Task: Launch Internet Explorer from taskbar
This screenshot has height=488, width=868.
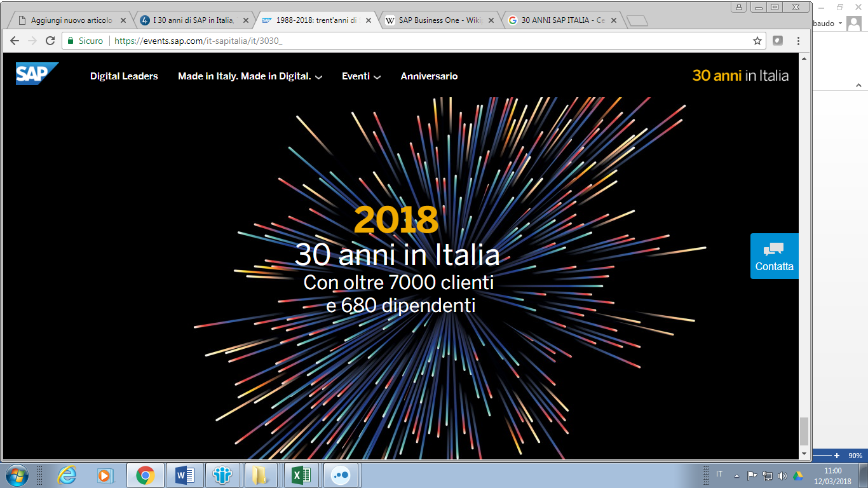Action: point(66,475)
